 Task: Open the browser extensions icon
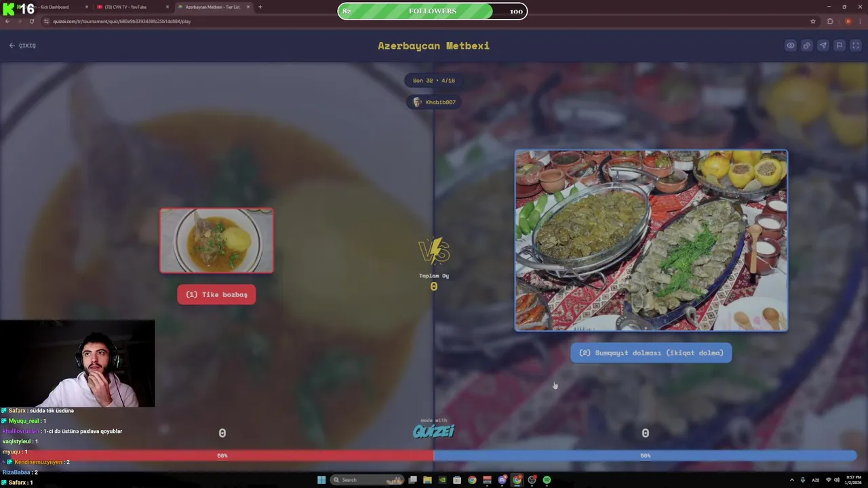pos(830,21)
